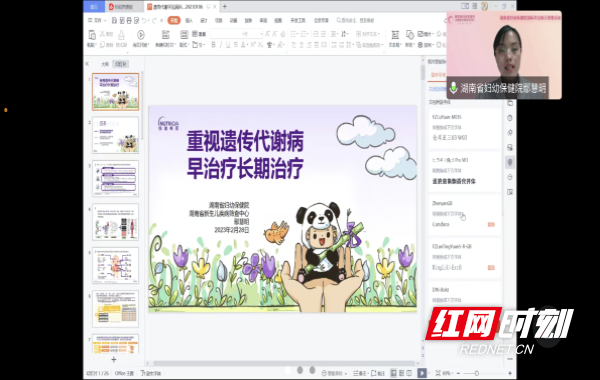This screenshot has height=380, width=600.
Task: Click the slideshow play button in status bar
Action: point(422,373)
